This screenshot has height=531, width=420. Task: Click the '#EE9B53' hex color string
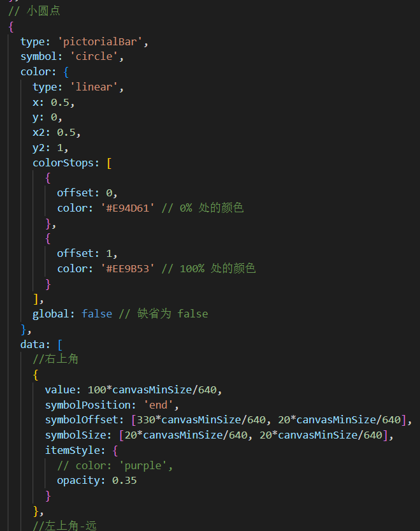(x=128, y=268)
